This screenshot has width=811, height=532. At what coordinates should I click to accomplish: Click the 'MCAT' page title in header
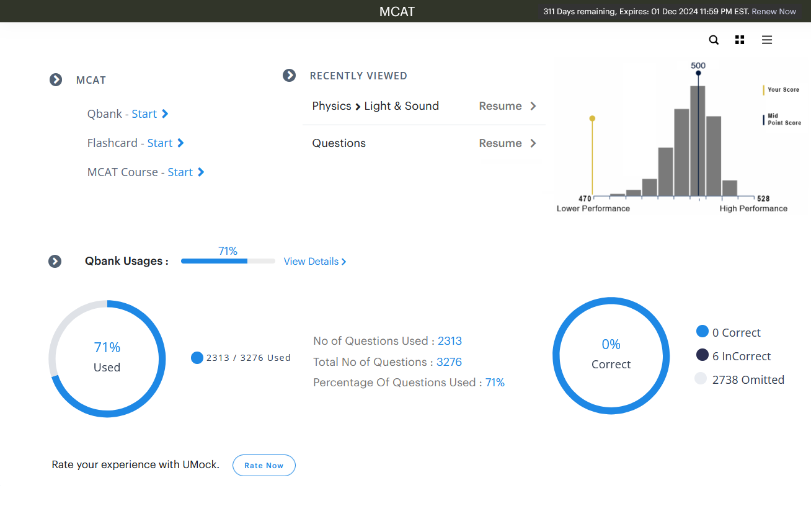tap(397, 11)
